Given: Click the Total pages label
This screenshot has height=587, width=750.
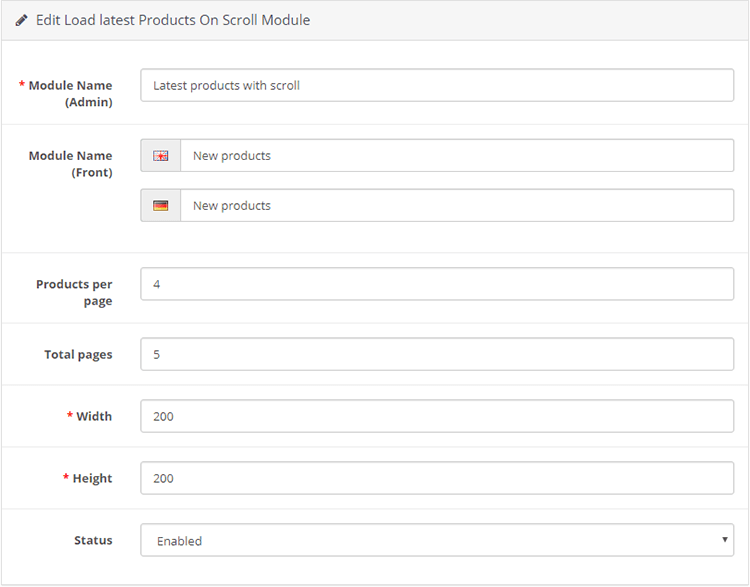Looking at the screenshot, I should [78, 354].
